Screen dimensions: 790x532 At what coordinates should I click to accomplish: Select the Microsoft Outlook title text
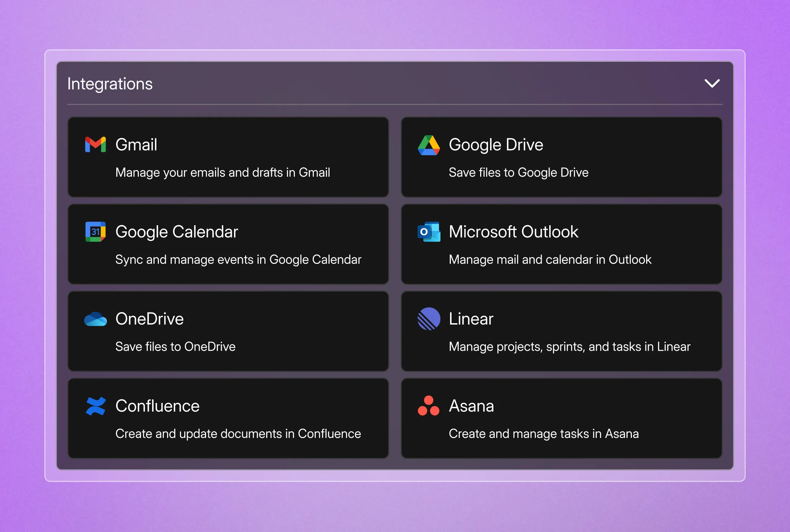(513, 232)
